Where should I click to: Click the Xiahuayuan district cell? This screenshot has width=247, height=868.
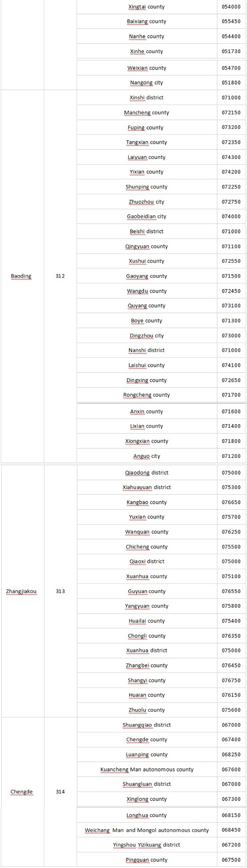(x=147, y=488)
